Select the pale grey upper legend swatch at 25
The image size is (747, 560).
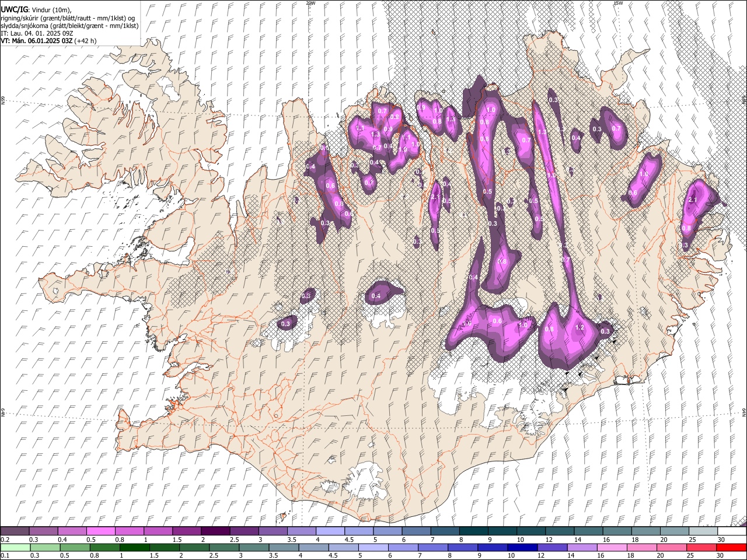click(x=703, y=531)
